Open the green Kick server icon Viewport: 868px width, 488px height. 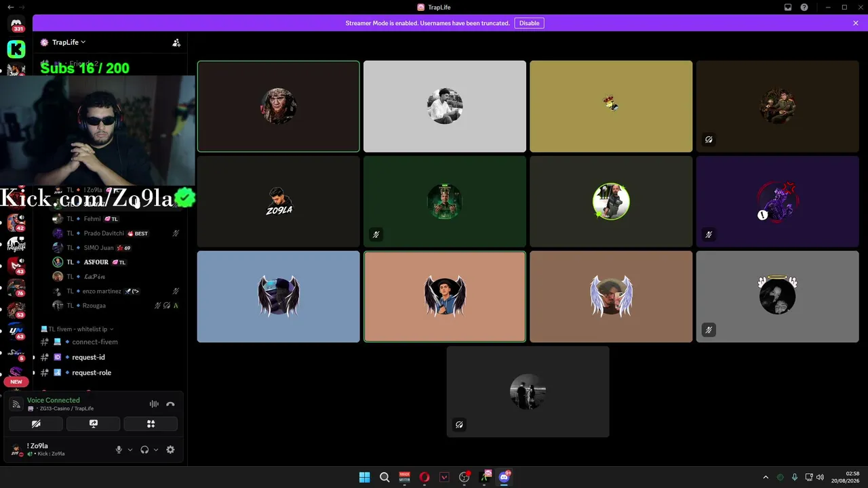tap(16, 49)
